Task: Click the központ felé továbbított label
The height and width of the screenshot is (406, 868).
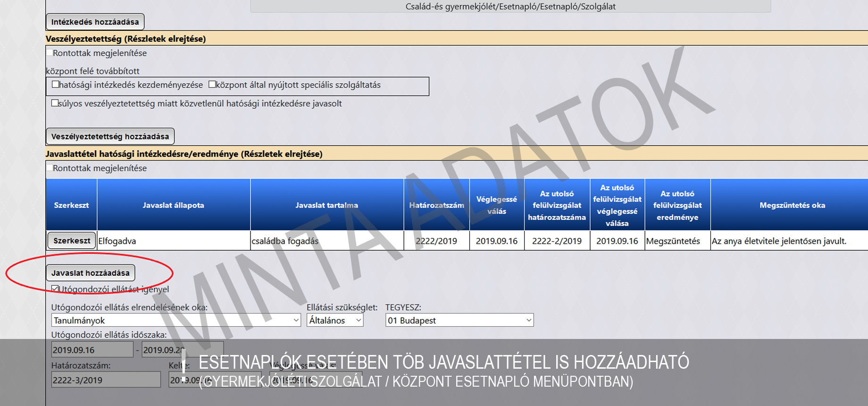Action: pos(92,71)
